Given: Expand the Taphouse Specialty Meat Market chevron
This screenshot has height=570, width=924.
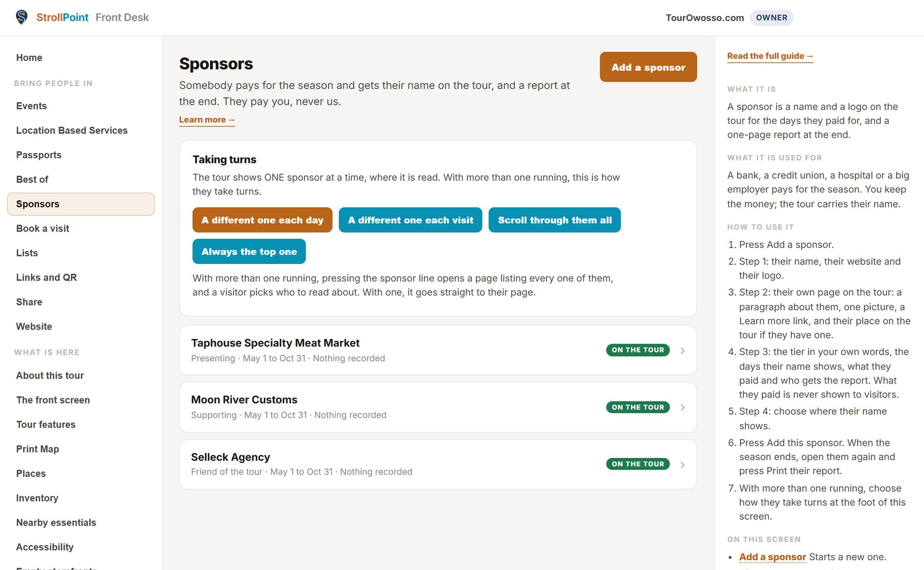Looking at the screenshot, I should click(682, 351).
